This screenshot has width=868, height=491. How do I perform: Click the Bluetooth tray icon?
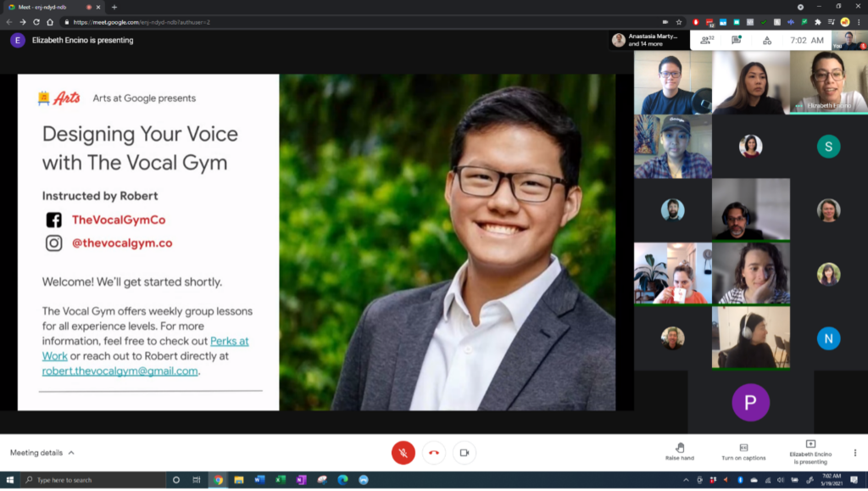[740, 480]
